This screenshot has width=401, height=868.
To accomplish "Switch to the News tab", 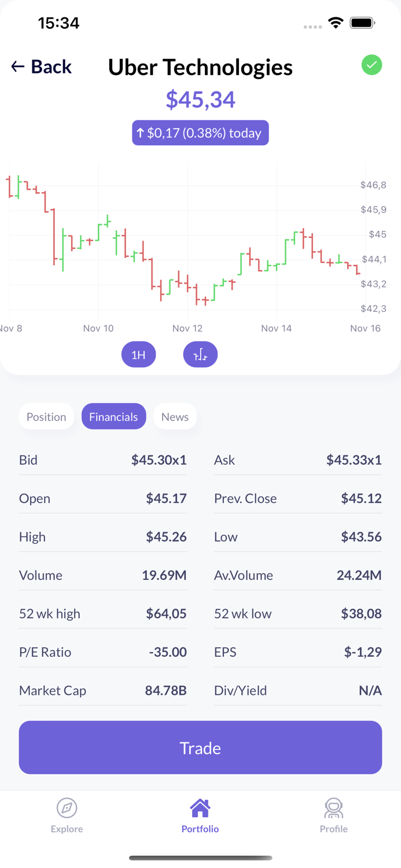I will (x=175, y=416).
